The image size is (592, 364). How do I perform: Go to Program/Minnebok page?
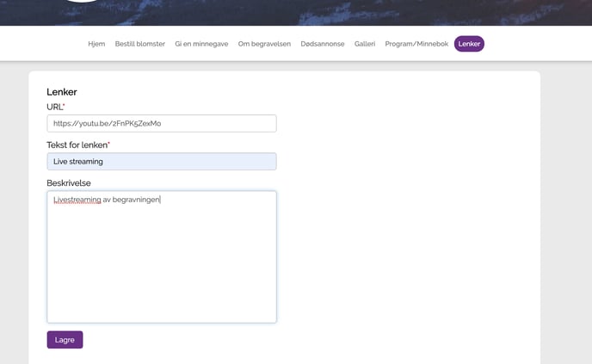(416, 44)
